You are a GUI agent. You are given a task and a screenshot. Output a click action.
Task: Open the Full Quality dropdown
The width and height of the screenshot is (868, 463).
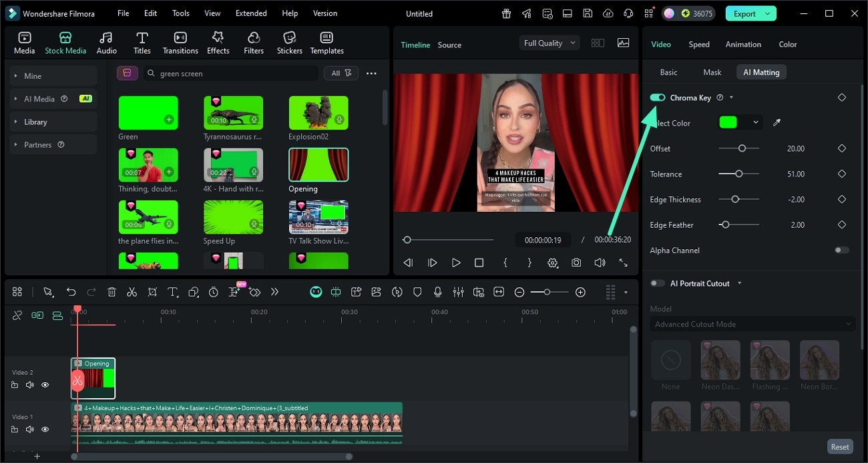[548, 42]
